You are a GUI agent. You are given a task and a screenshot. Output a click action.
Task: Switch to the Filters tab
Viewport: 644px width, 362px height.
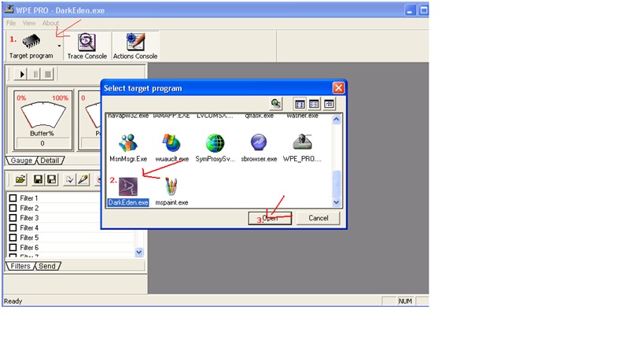pos(20,266)
